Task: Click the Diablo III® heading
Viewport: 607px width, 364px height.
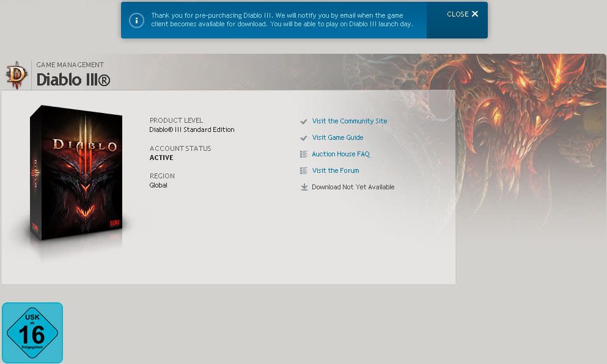Action: click(73, 79)
